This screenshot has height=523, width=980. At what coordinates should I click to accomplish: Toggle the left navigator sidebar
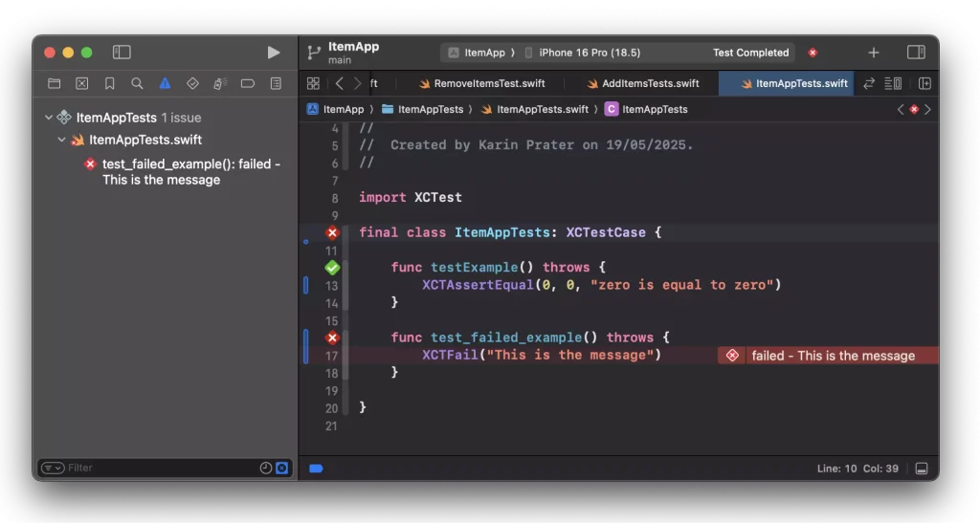pos(122,53)
